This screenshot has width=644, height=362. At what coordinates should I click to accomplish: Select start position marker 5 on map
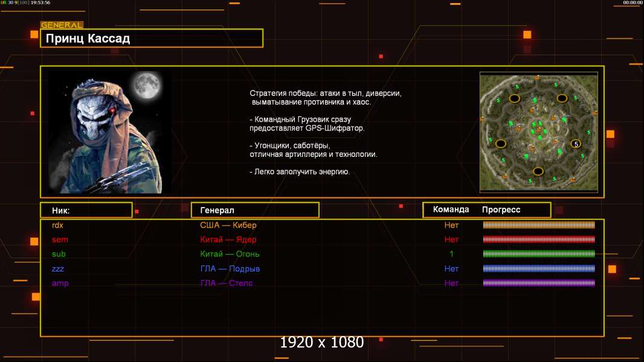(x=576, y=144)
